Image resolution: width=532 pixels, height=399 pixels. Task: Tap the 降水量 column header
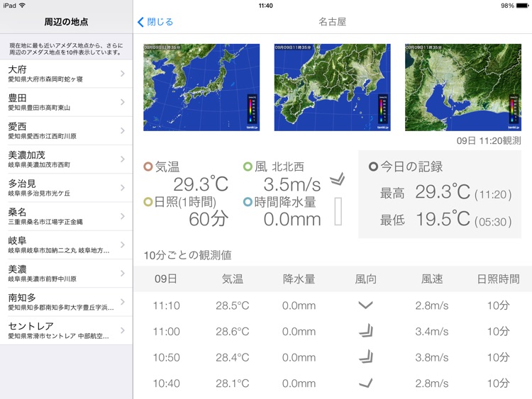pos(299,279)
